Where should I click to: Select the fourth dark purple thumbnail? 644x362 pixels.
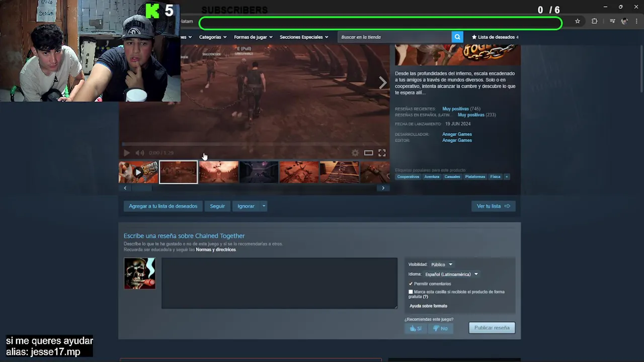pos(259,172)
